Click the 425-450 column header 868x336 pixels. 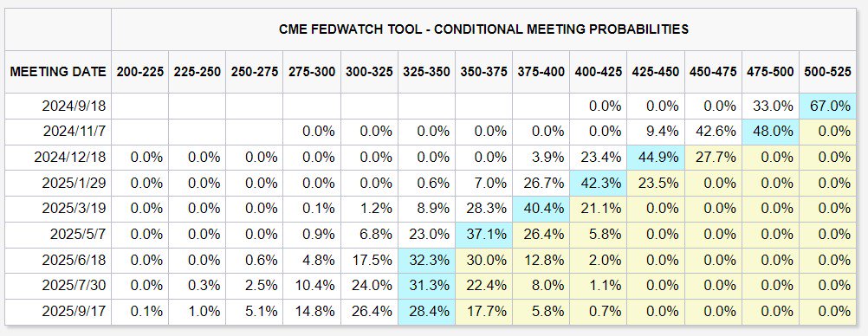(656, 72)
